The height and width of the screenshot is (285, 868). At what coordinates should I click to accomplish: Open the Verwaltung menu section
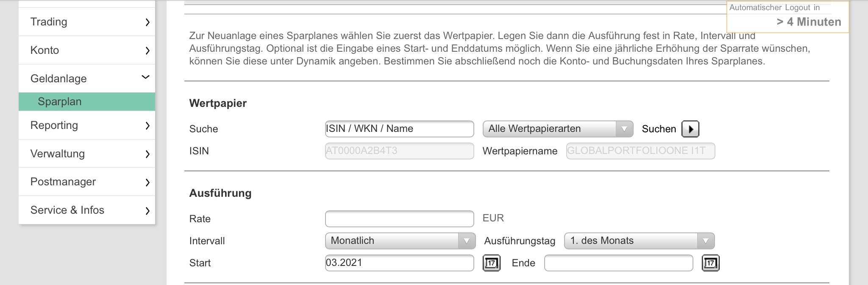click(x=87, y=154)
